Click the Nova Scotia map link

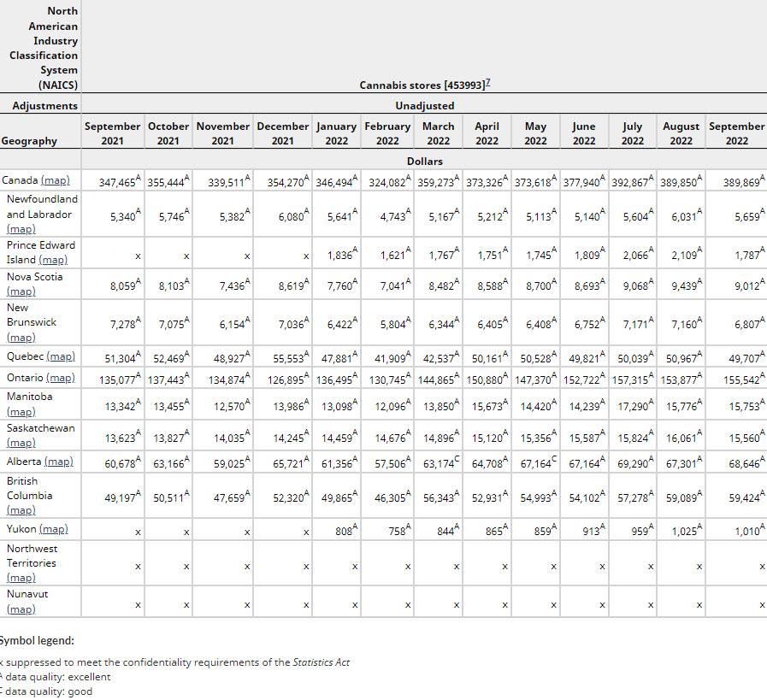click(21, 291)
